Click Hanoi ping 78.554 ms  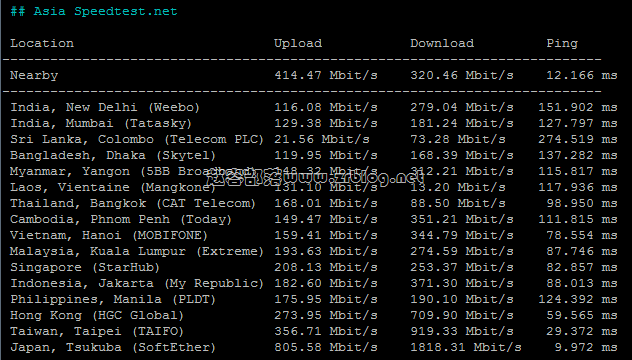tap(582, 235)
